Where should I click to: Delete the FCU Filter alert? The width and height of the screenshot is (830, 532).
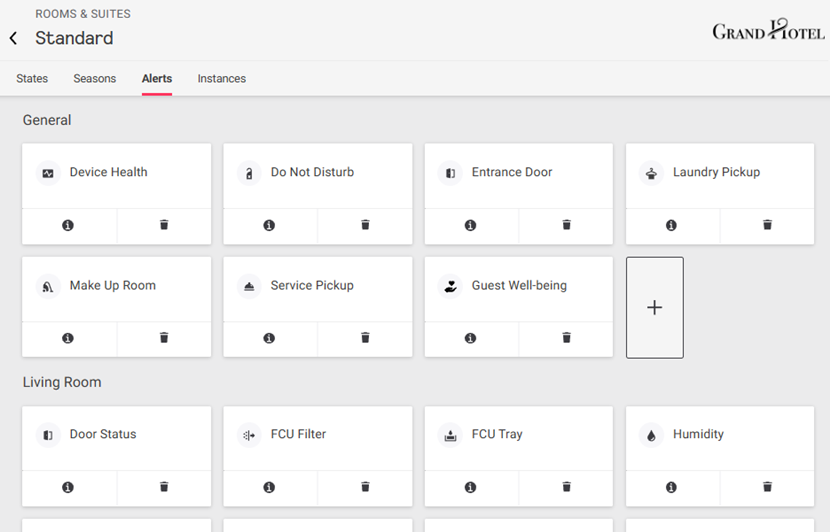tap(365, 487)
